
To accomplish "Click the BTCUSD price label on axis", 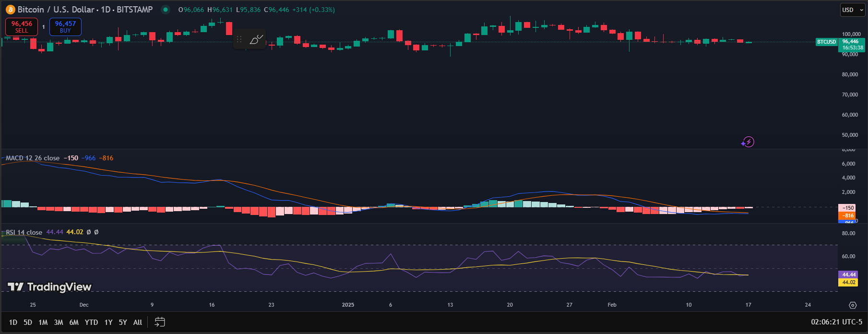I will pyautogui.click(x=826, y=42).
